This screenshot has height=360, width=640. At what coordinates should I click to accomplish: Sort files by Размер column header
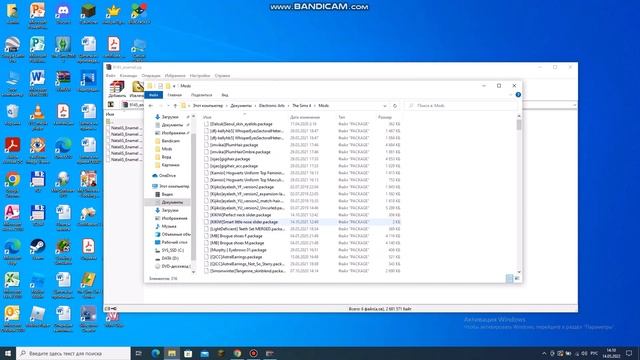(x=384, y=117)
